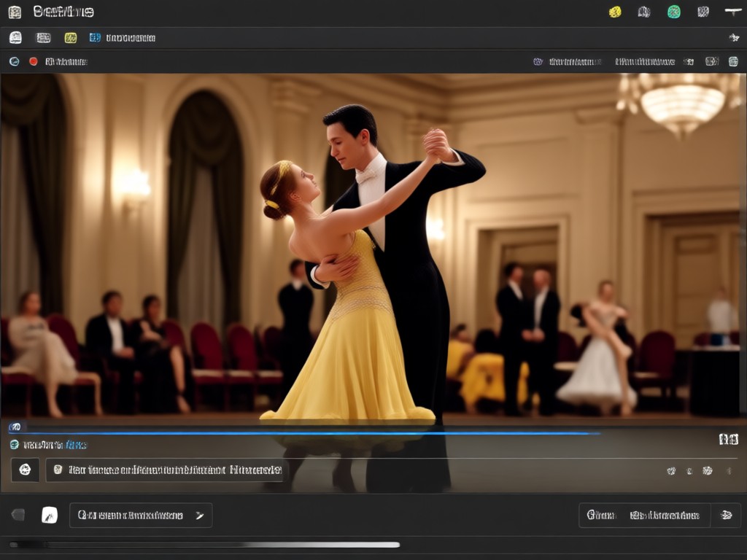Click the playhead at the progress bar start

coord(15,427)
